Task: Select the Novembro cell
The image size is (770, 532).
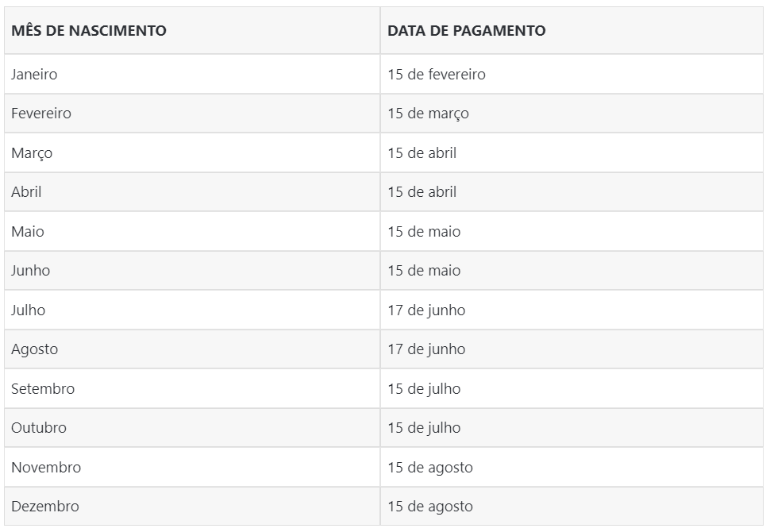Action: click(46, 468)
